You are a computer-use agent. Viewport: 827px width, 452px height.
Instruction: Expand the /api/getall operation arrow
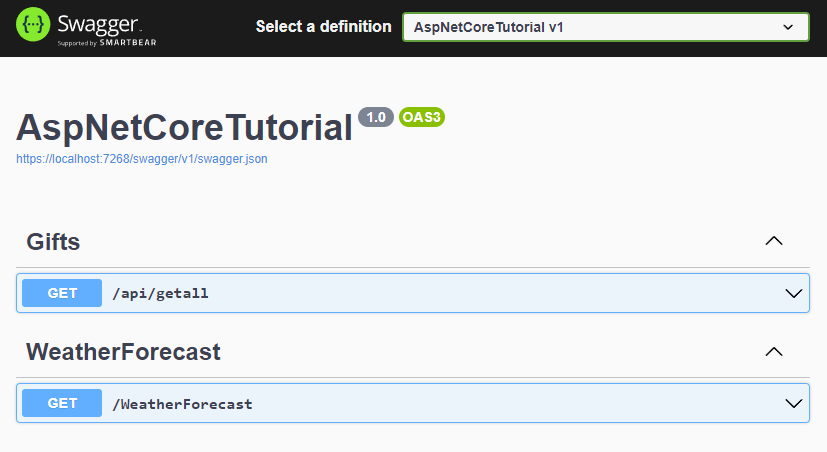(x=794, y=293)
